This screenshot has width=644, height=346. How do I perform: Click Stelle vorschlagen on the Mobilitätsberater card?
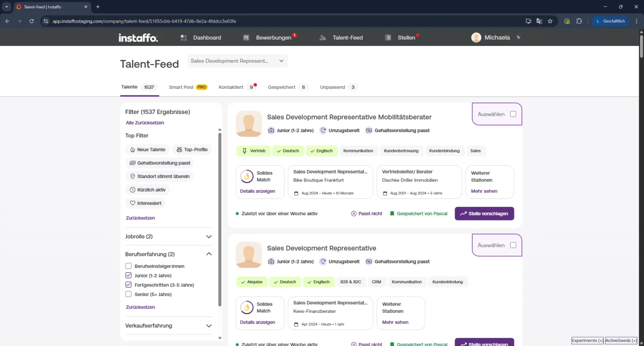coord(484,213)
